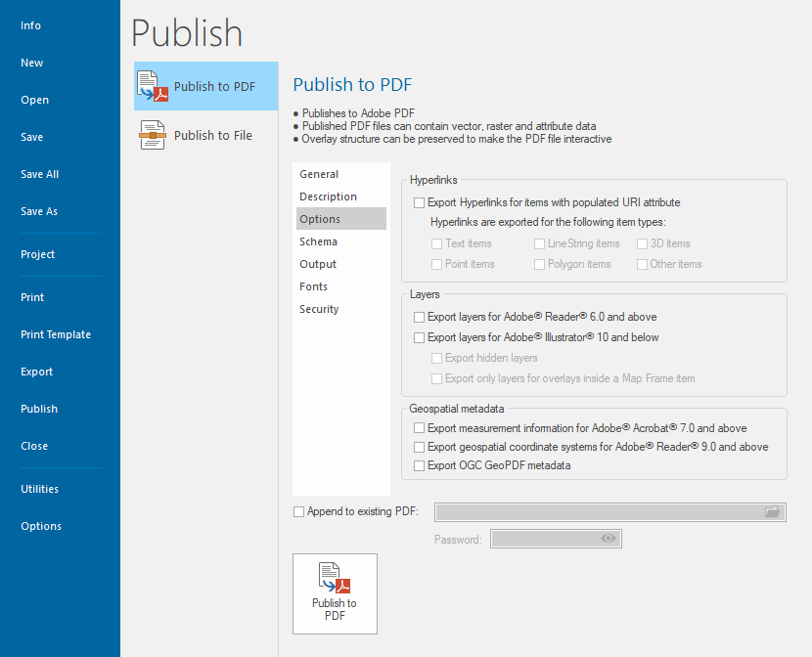
Task: Click the eye icon to reveal the password
Action: click(609, 538)
